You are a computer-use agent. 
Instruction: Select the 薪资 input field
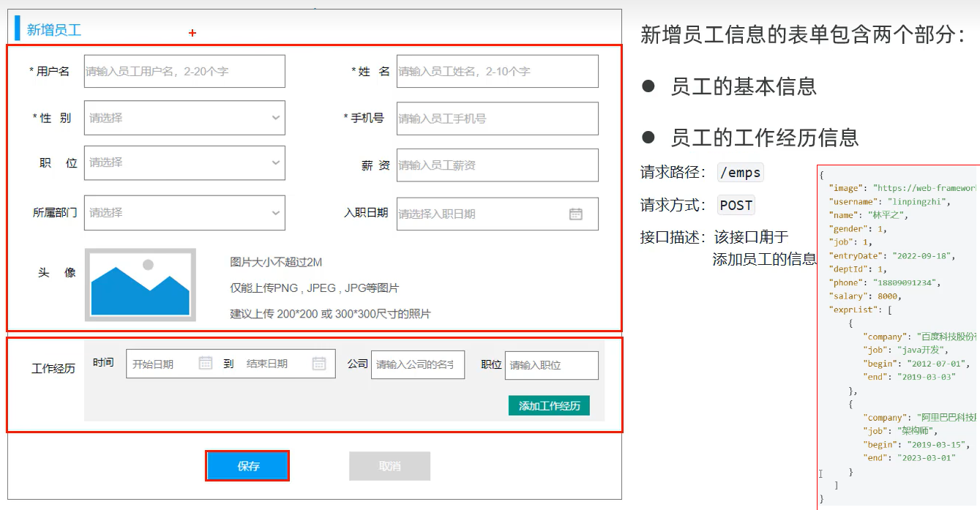tap(496, 165)
